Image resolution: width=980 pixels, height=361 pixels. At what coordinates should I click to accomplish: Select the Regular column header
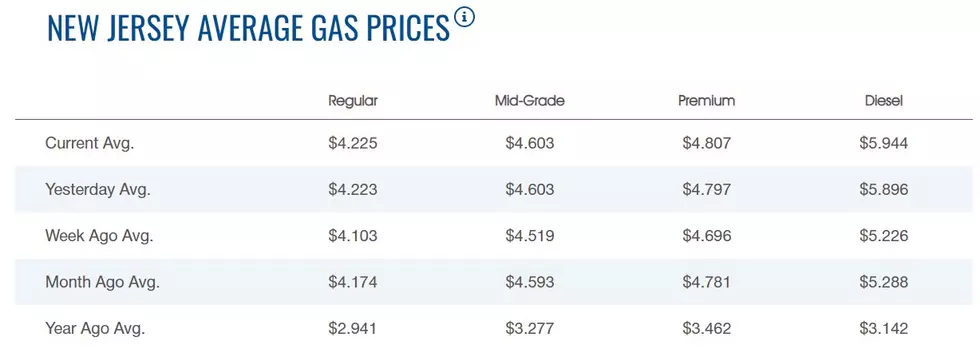(353, 101)
